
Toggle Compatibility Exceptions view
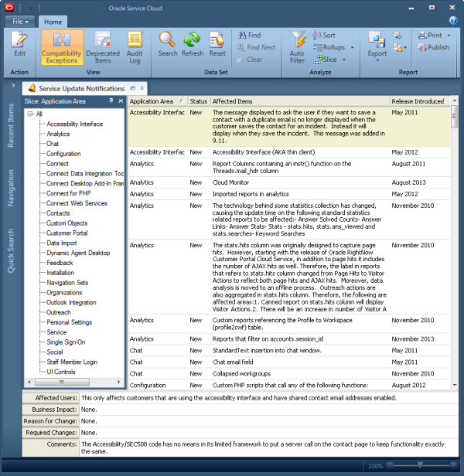(62, 47)
